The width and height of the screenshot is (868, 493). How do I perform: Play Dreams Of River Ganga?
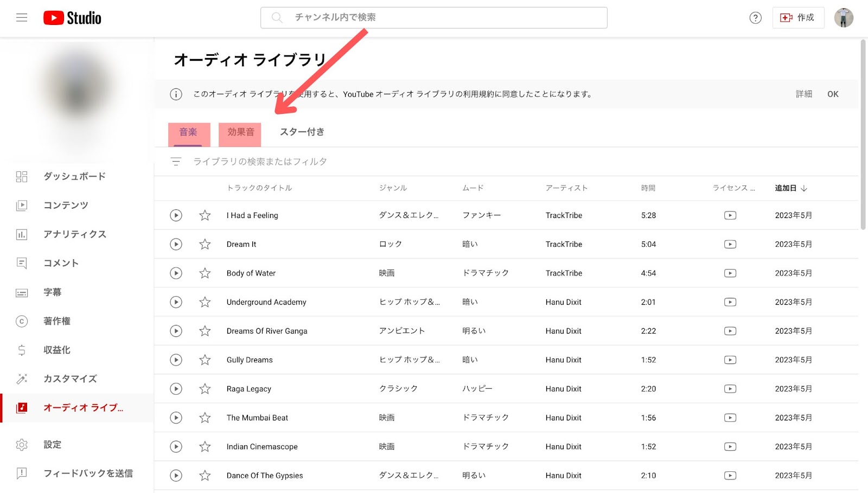(x=176, y=331)
